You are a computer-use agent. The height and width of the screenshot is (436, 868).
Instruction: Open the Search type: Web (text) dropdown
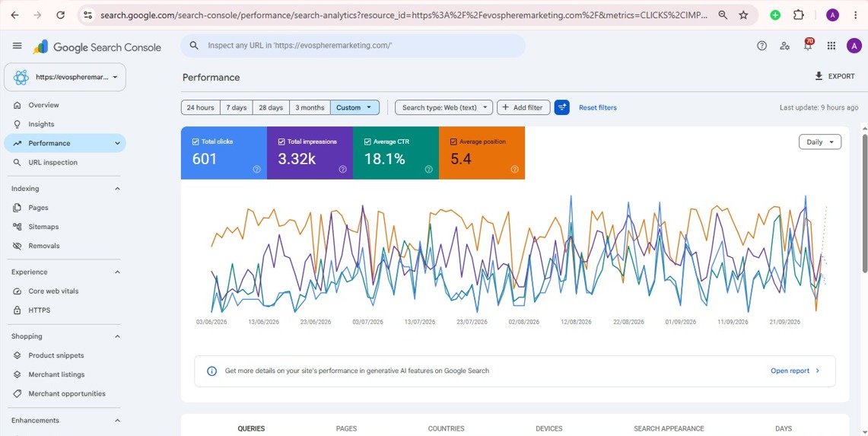[x=444, y=107]
